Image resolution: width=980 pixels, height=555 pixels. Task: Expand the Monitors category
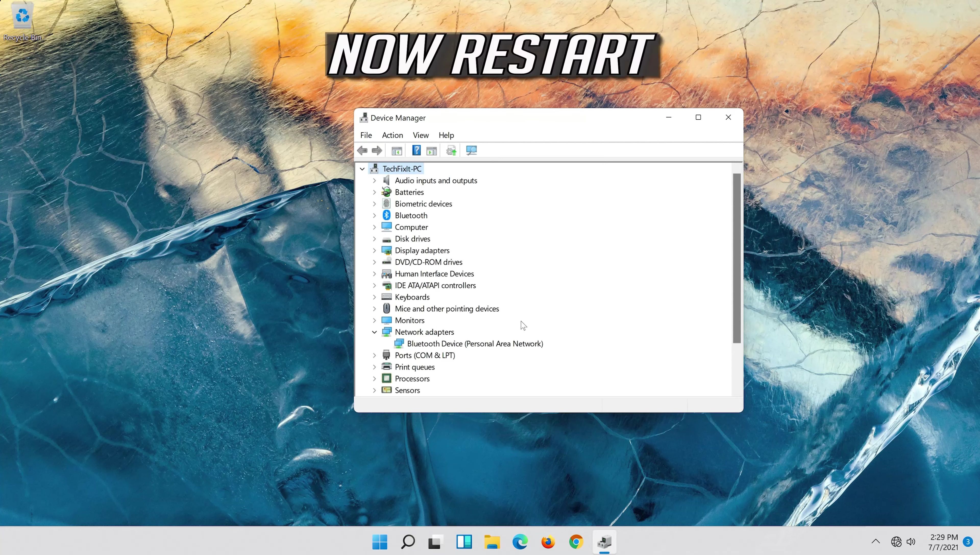click(374, 320)
